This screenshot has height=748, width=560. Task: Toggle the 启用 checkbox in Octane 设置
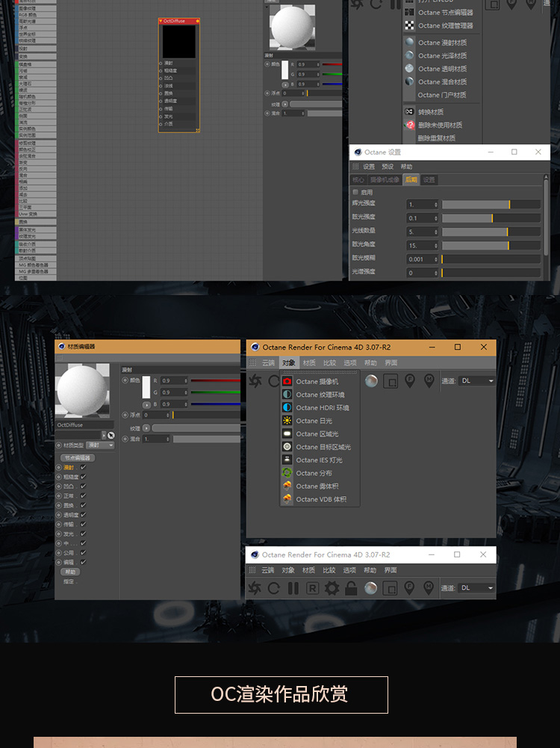[355, 192]
